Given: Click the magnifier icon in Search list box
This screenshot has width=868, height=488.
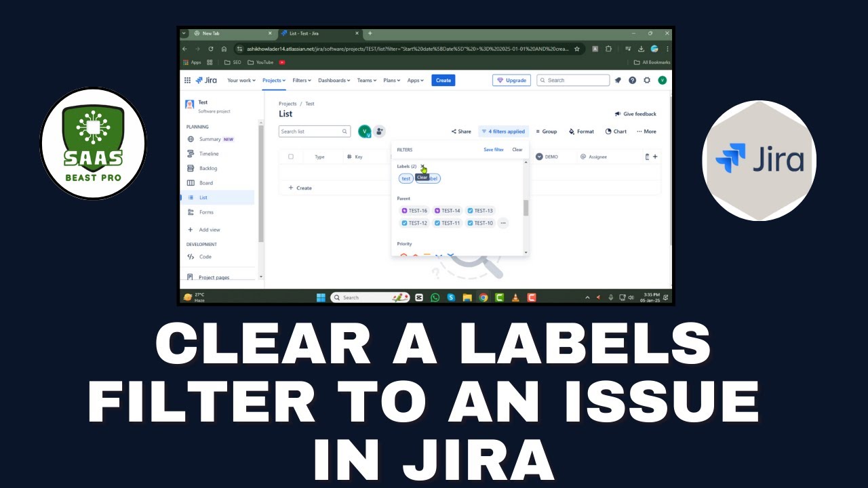Looking at the screenshot, I should coord(344,131).
